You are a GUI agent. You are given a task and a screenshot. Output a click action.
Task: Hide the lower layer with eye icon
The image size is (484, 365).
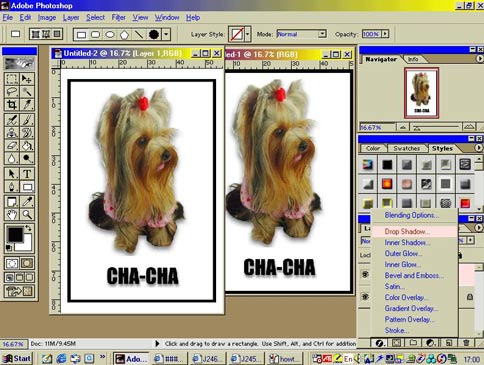coord(365,296)
